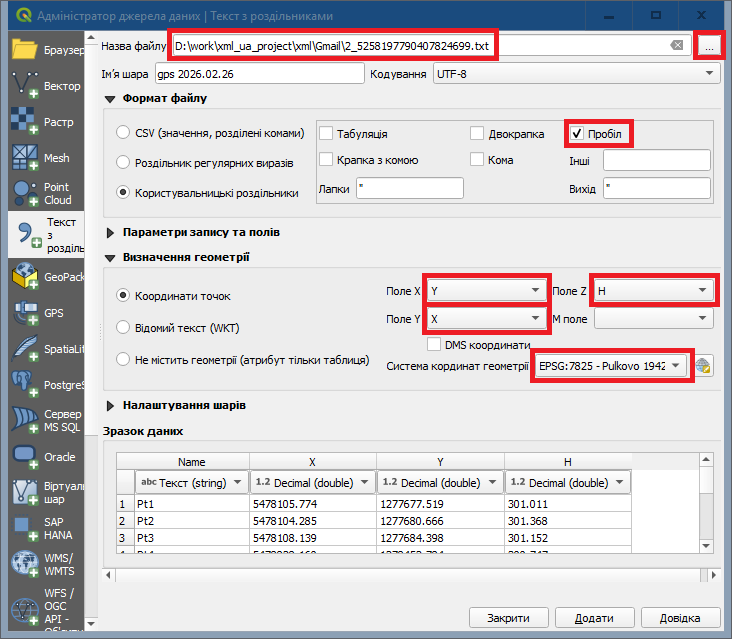Screen dimensions: 732x639
Task: Expand Параметри запису та полів section
Action: pyautogui.click(x=111, y=232)
